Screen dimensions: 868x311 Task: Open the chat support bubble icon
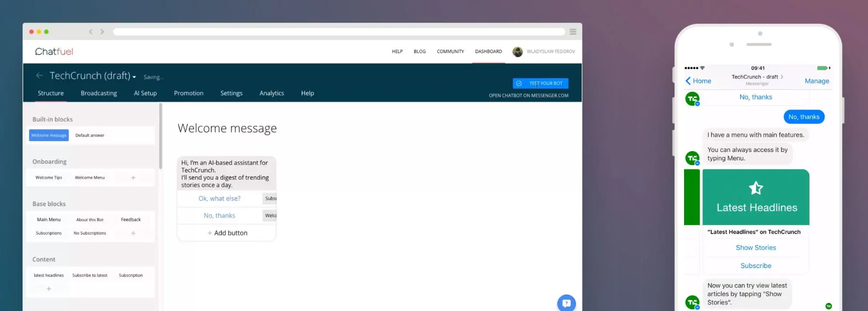[566, 304]
